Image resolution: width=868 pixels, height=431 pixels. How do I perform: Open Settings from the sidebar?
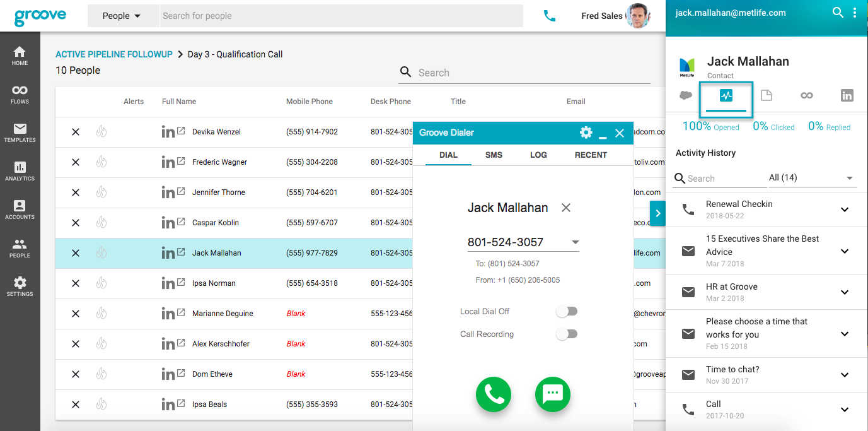20,286
